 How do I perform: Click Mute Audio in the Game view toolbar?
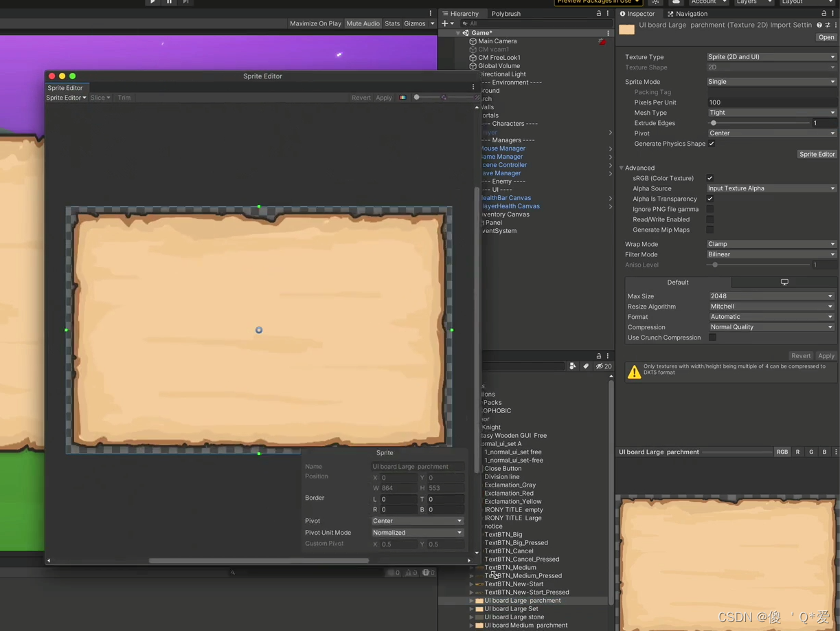tap(363, 23)
